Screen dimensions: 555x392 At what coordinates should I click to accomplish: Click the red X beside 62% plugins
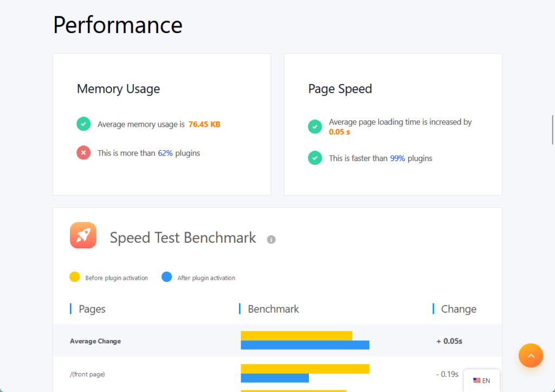click(x=83, y=152)
